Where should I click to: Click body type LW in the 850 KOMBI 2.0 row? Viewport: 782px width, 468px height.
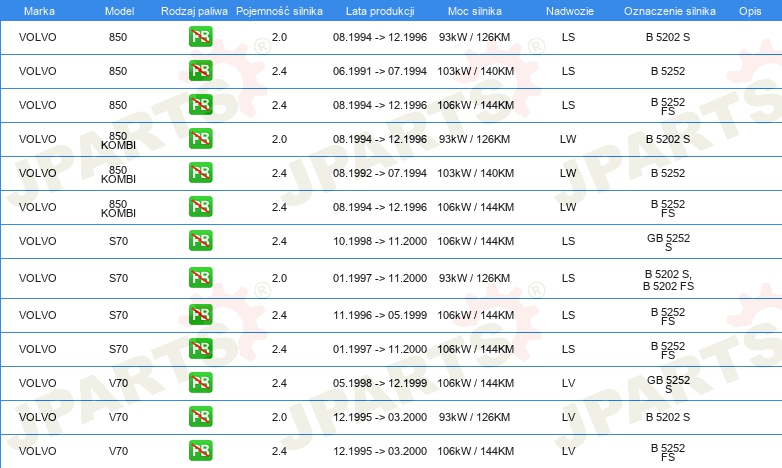[x=568, y=139]
